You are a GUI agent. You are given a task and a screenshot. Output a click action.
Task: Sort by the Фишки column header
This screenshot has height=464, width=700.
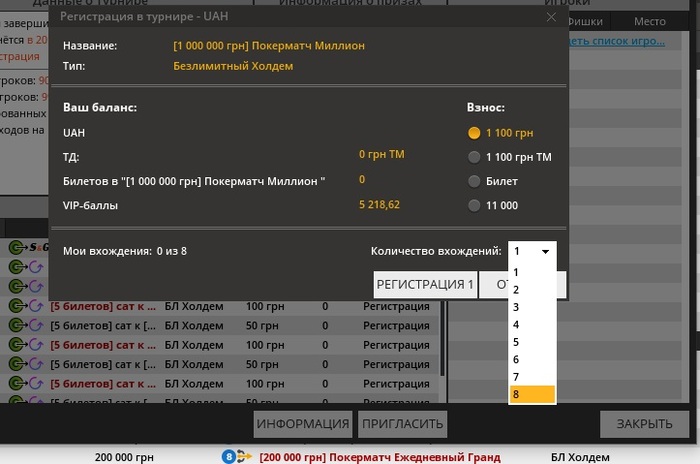pos(588,21)
